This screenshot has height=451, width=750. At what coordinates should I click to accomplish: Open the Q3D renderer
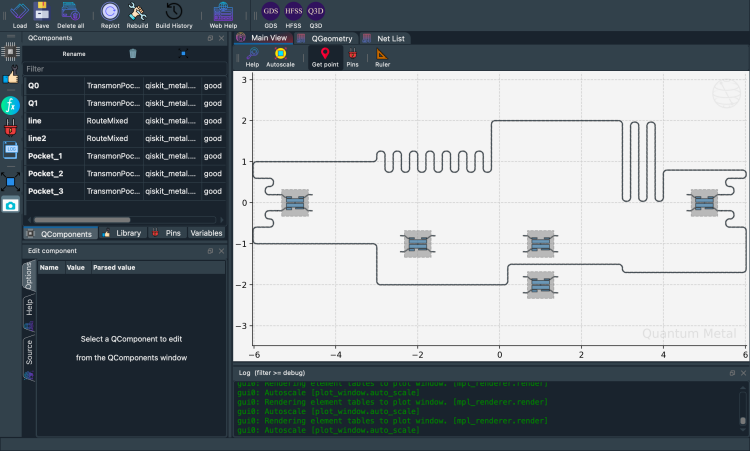[316, 15]
